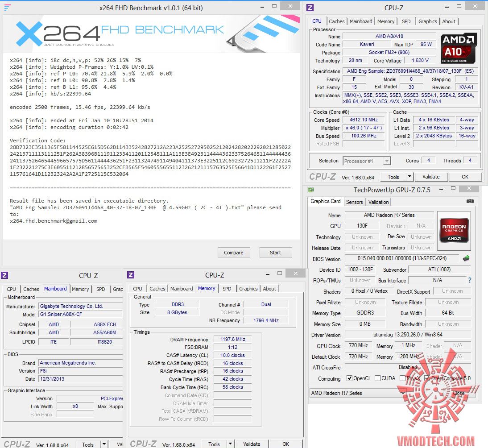Click the CAS# Latency 10.0 clocks value
The width and height of the screenshot is (488, 448).
coord(233,355)
